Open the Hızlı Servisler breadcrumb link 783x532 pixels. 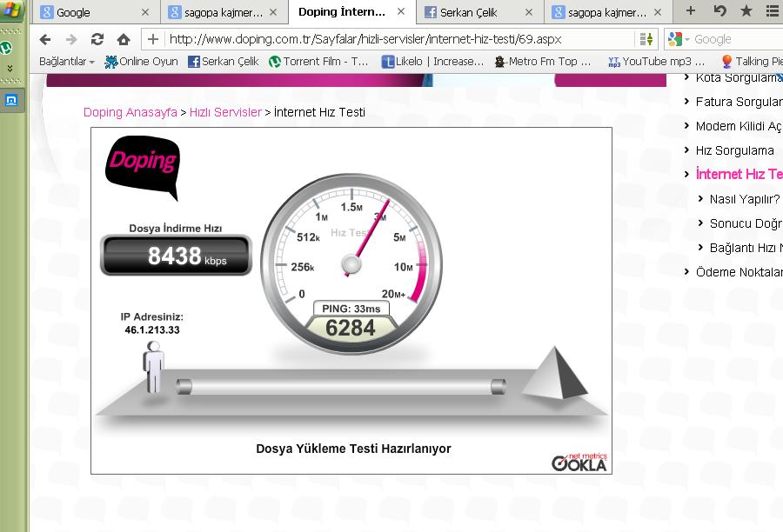pyautogui.click(x=225, y=112)
